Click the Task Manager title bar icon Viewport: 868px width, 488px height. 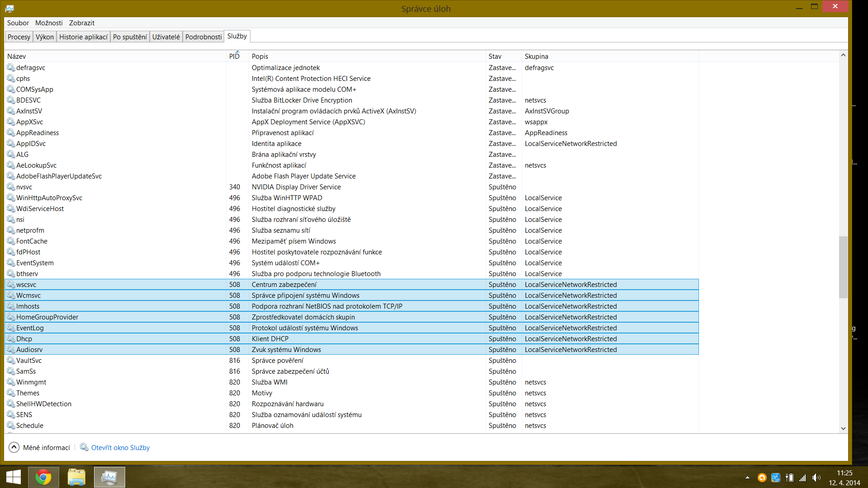pos(9,9)
